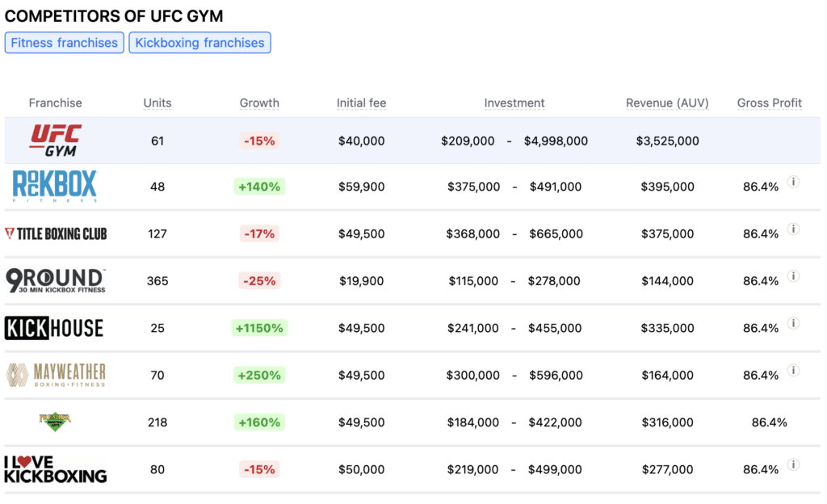Click the $499,000 investment upper value
This screenshot has height=504, width=827.
click(x=555, y=469)
